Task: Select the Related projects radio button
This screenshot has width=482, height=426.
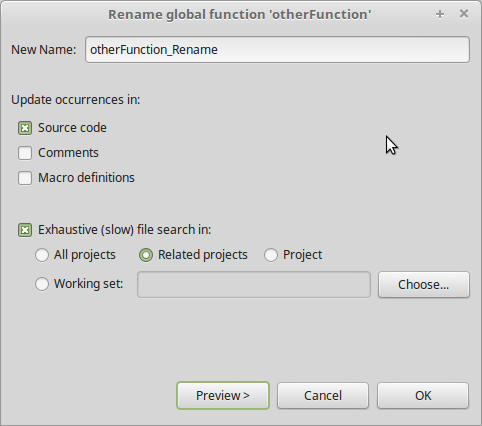Action: pyautogui.click(x=146, y=255)
